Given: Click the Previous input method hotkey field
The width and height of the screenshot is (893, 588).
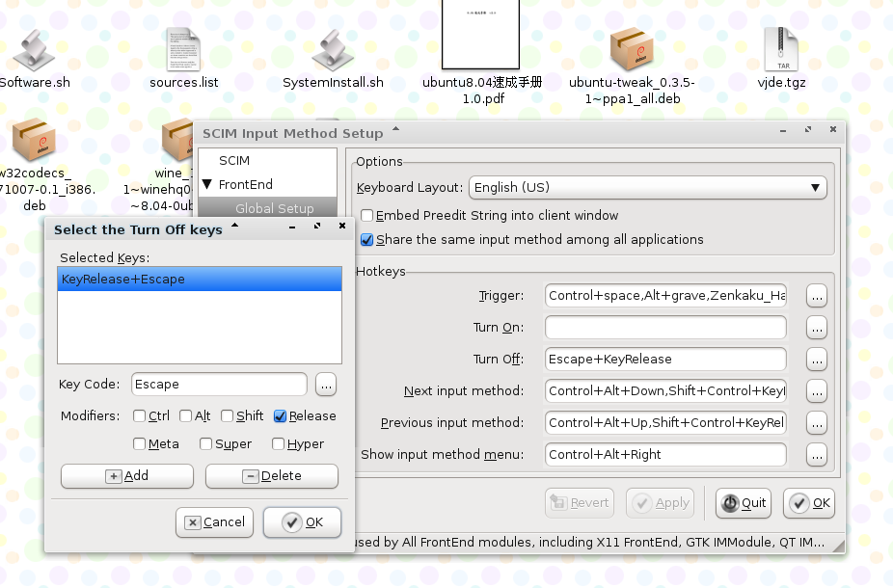Looking at the screenshot, I should tap(665, 423).
